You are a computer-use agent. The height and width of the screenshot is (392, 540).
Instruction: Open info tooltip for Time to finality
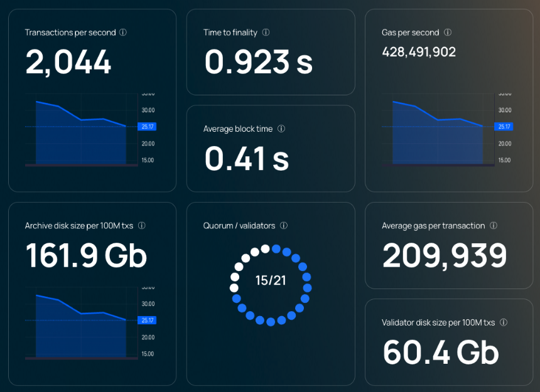point(266,33)
